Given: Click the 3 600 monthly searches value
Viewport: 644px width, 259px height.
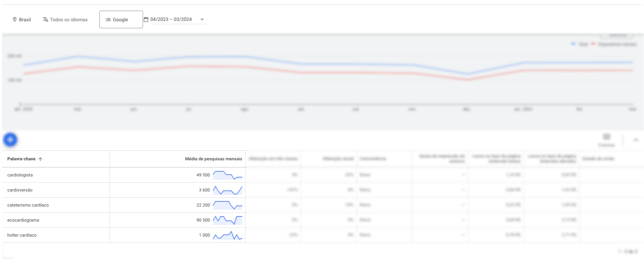Looking at the screenshot, I should [x=204, y=190].
